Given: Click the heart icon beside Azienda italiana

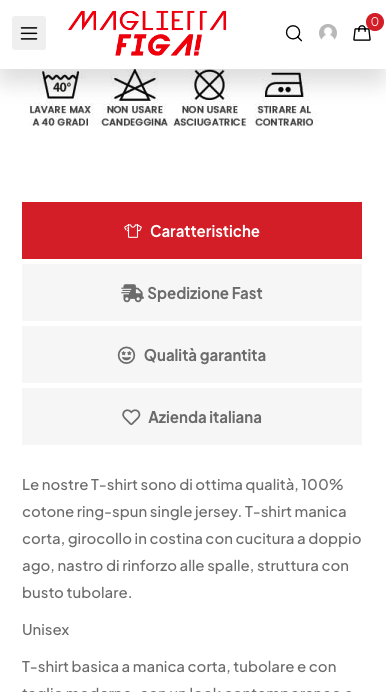Looking at the screenshot, I should point(131,417).
